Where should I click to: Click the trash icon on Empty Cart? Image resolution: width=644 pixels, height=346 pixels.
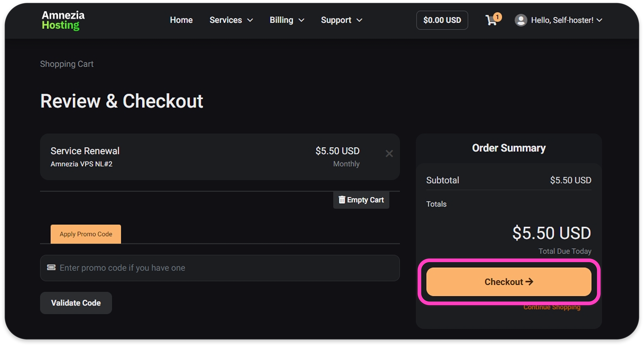(342, 200)
